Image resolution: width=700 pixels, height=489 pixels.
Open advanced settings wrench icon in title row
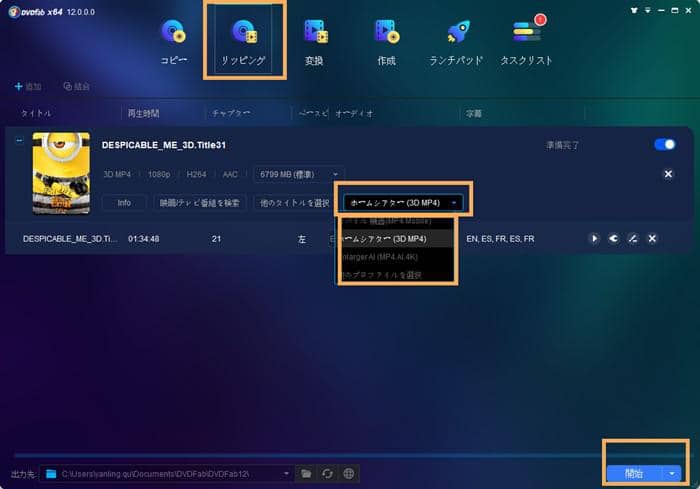point(614,239)
